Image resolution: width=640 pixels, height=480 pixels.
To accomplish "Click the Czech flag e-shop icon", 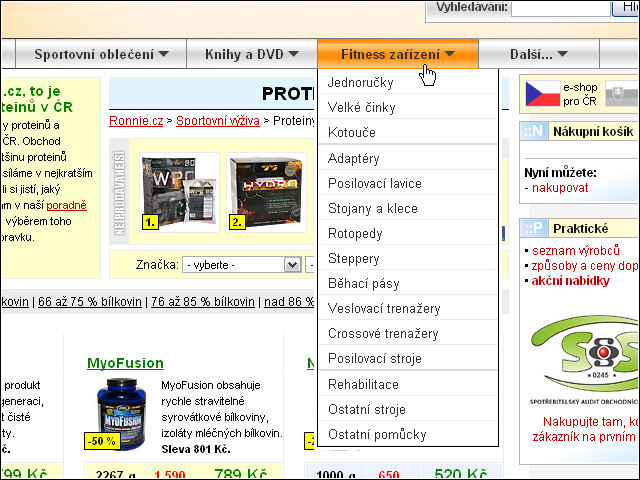I will [542, 93].
